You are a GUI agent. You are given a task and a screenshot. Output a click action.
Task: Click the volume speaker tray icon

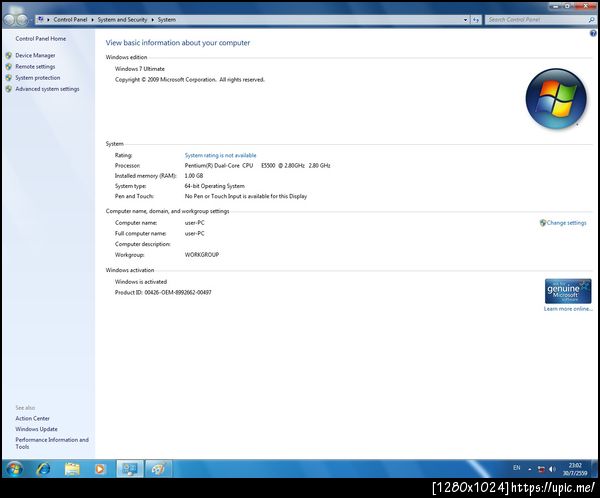pos(552,469)
